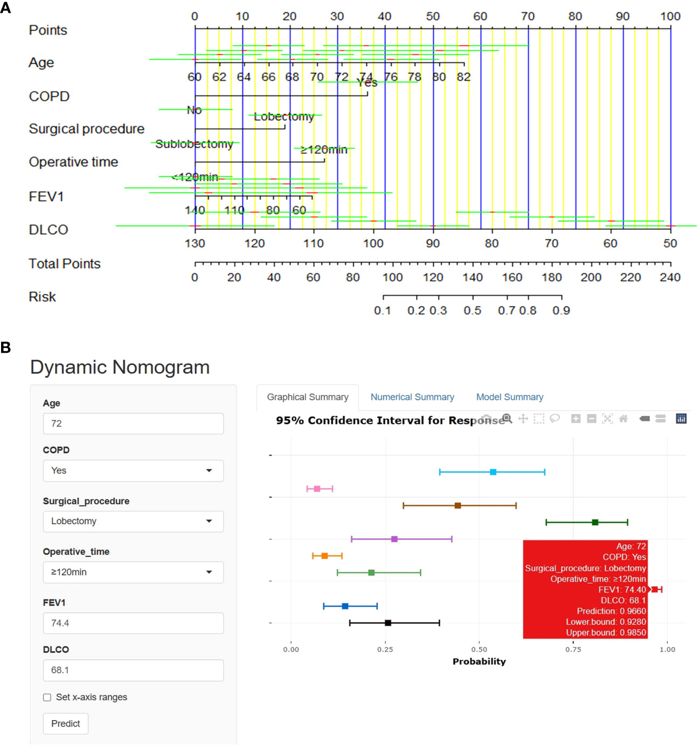Image resolution: width=700 pixels, height=746 pixels.
Task: Click the '0.25' tick on the Probability axis
Action: 385,650
